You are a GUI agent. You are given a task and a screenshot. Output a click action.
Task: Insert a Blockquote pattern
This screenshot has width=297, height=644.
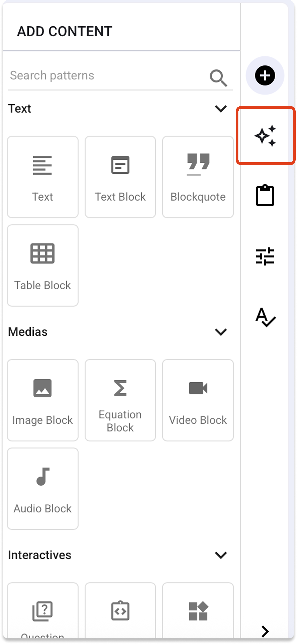198,177
